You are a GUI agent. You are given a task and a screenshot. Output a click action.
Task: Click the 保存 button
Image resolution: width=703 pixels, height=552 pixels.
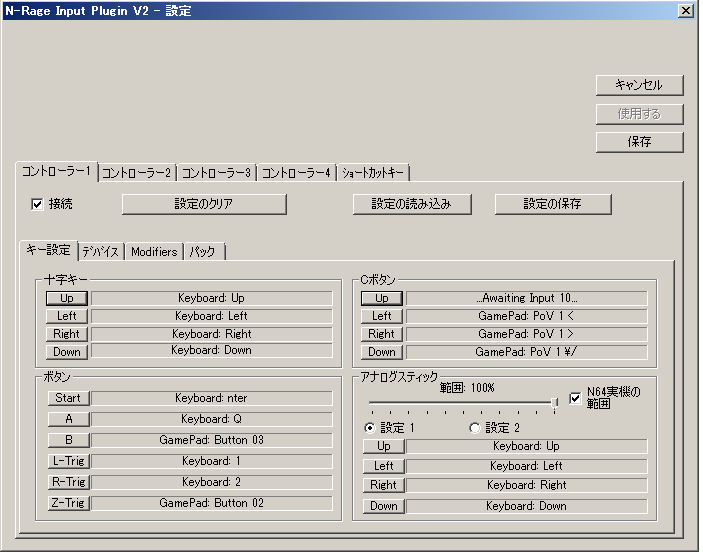[x=639, y=142]
